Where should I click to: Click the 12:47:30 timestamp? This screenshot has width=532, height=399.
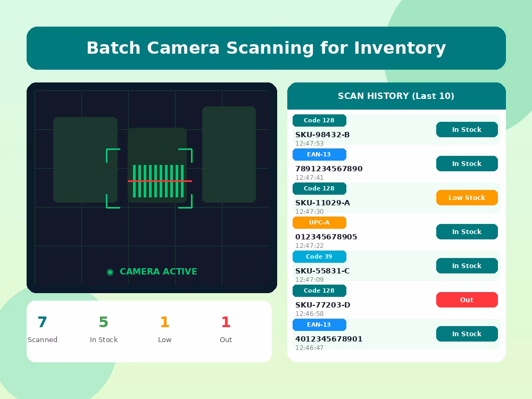(x=310, y=212)
